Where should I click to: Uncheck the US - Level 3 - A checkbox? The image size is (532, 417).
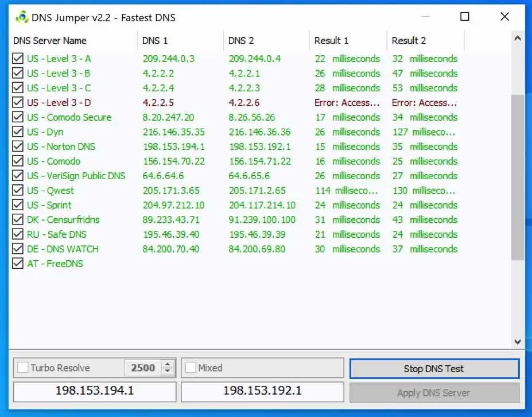(x=18, y=59)
